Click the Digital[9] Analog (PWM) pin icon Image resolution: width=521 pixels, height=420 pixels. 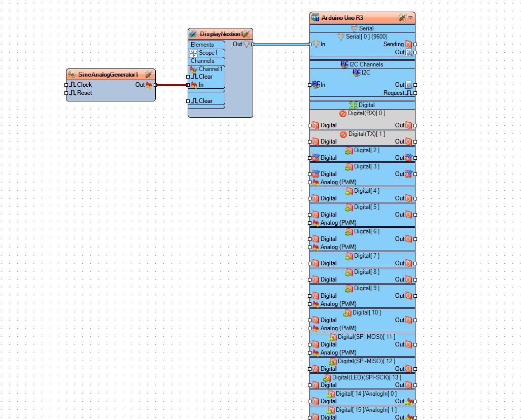click(316, 304)
